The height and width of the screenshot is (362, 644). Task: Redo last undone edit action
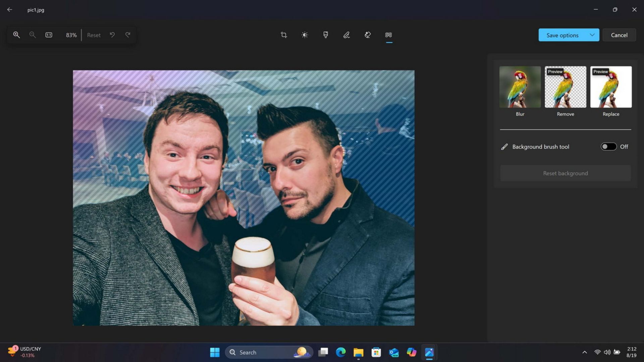point(128,35)
